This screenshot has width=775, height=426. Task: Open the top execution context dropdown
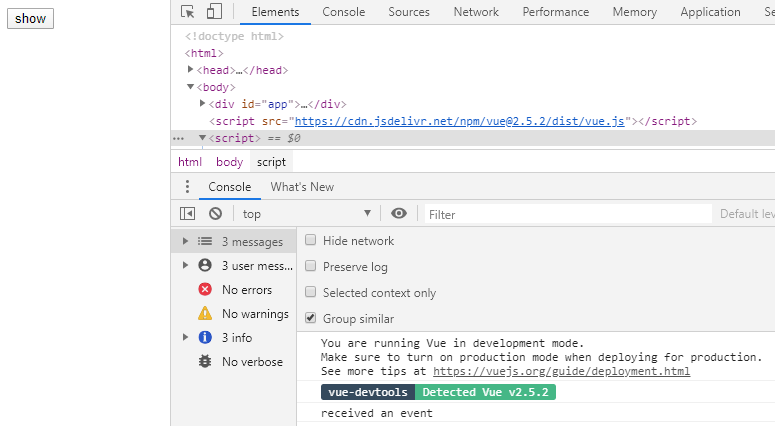306,213
